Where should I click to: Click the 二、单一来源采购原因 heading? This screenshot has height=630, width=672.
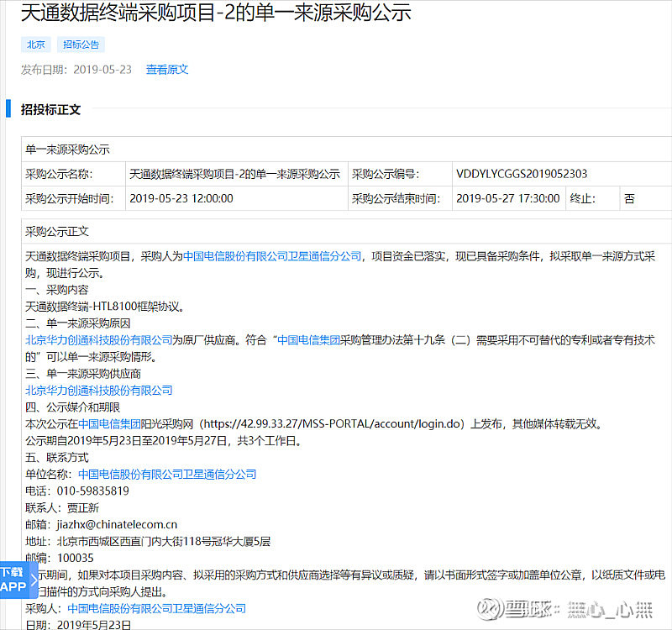[x=78, y=323]
